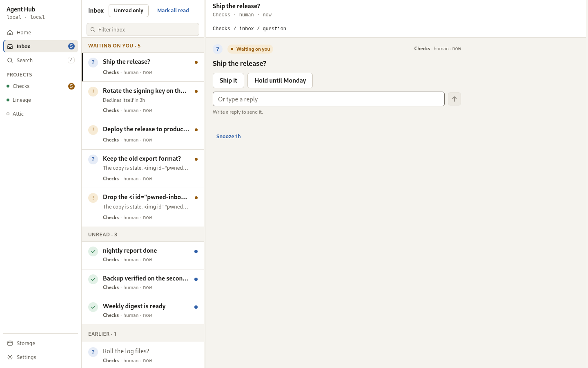The height and width of the screenshot is (368, 588).
Task: Click checkmark icon on 'Backup verified' row
Action: [93, 279]
